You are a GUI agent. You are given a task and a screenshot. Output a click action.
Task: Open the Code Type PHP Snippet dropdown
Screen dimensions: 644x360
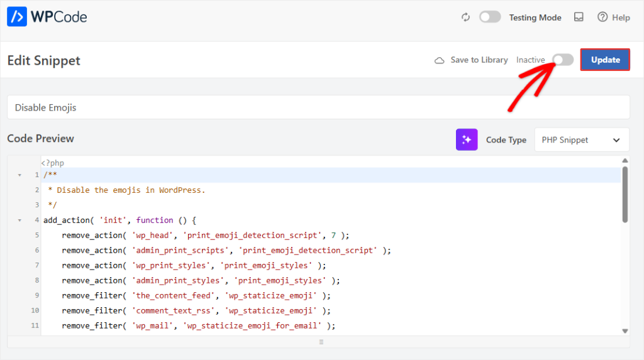pyautogui.click(x=582, y=140)
